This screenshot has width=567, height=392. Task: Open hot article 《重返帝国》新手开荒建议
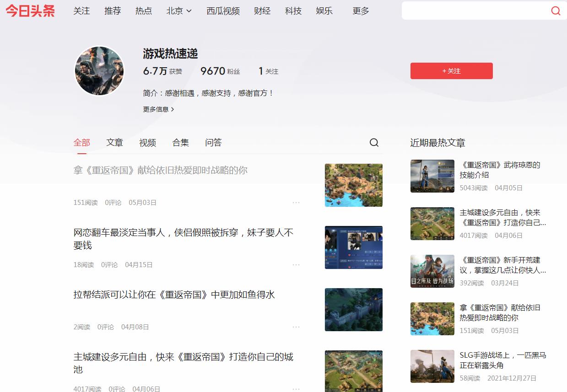(503, 265)
